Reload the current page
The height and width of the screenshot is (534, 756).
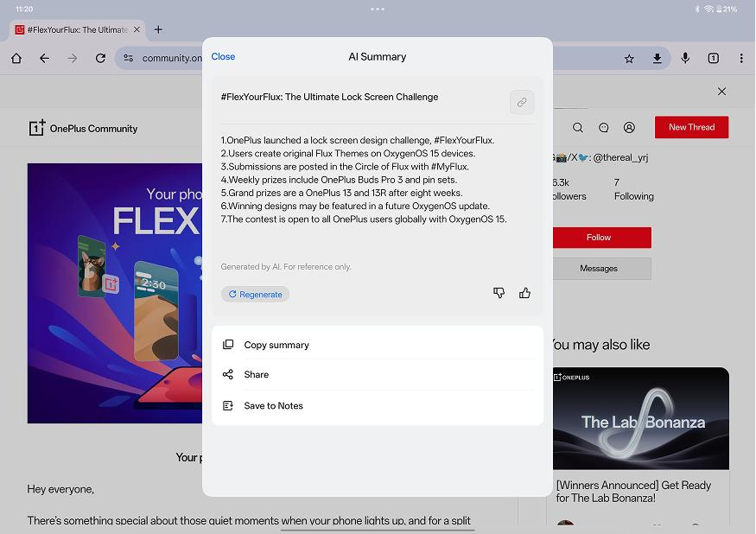point(100,59)
